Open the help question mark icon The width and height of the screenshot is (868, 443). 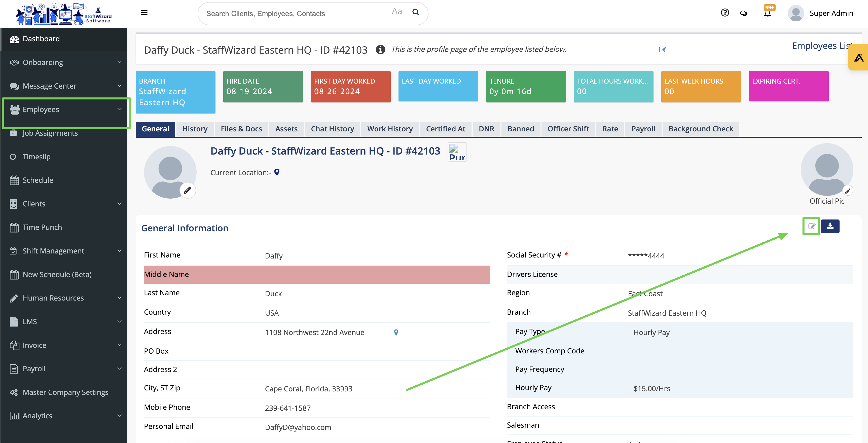[725, 13]
